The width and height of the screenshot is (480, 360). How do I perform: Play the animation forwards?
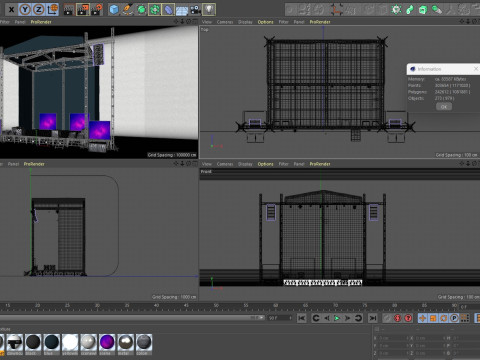click(x=337, y=318)
